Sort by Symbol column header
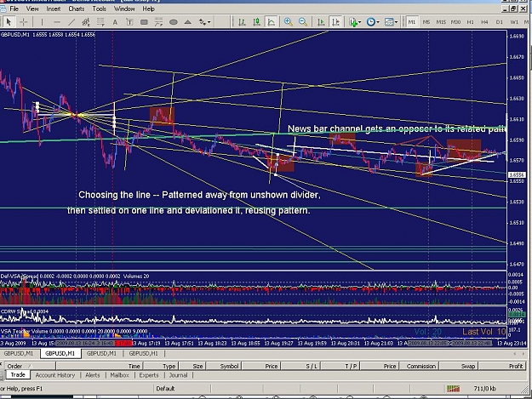532x399 pixels. (x=224, y=366)
